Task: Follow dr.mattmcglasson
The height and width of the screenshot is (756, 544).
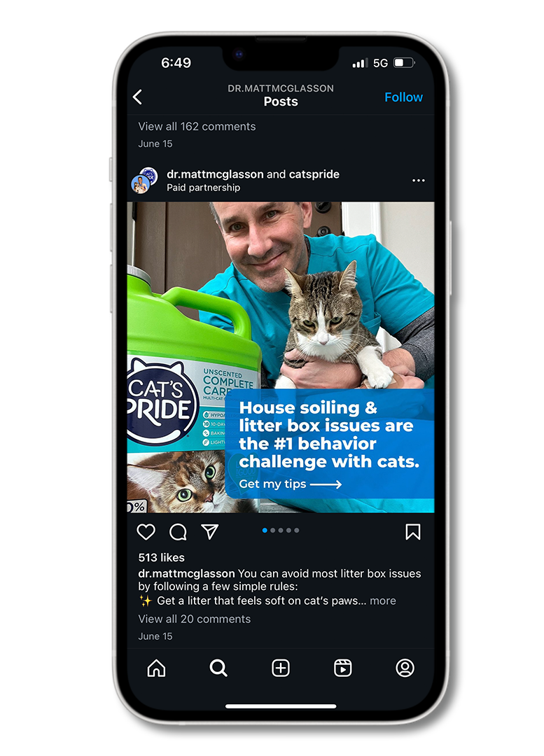Action: pyautogui.click(x=404, y=97)
